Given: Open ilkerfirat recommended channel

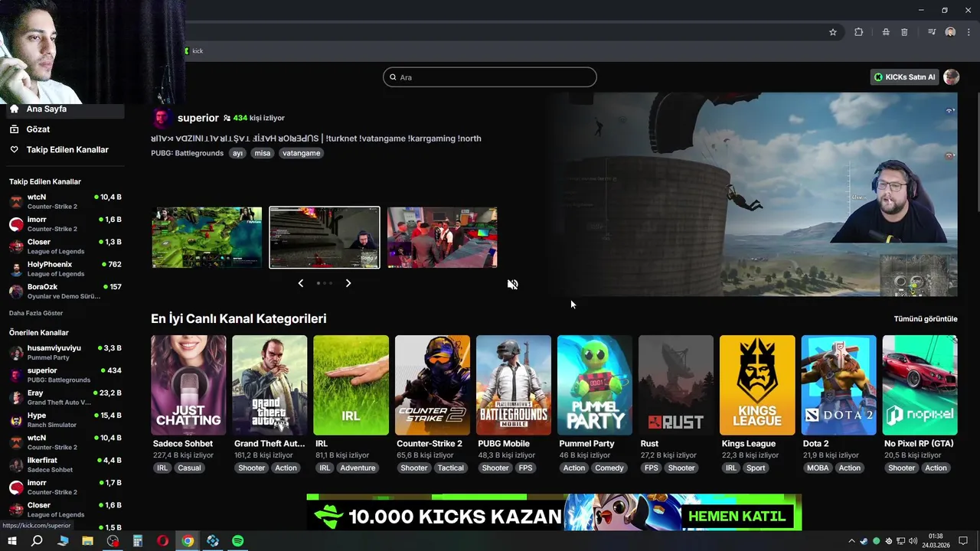Looking at the screenshot, I should 65,465.
